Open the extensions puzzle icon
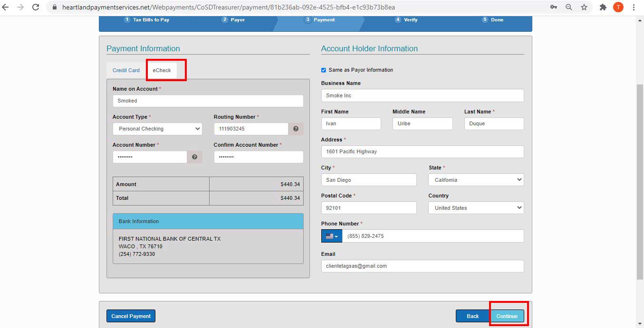The width and height of the screenshot is (644, 328). (x=603, y=7)
